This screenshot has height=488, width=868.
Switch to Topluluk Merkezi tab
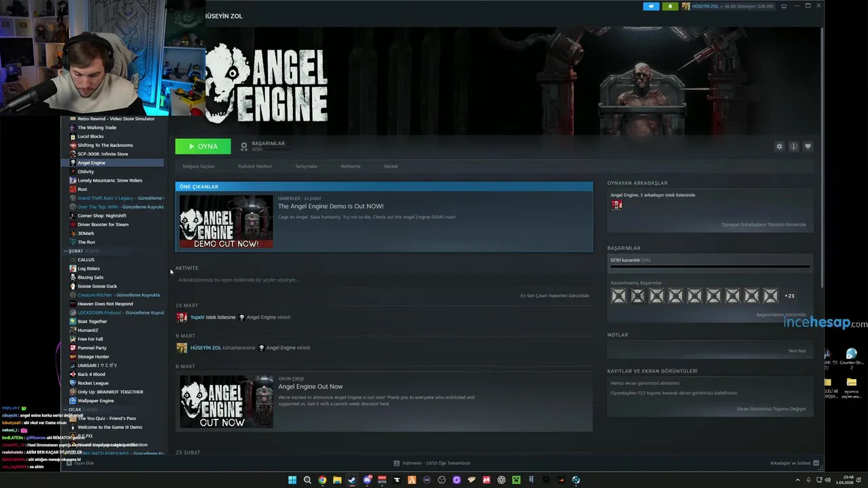pyautogui.click(x=255, y=166)
